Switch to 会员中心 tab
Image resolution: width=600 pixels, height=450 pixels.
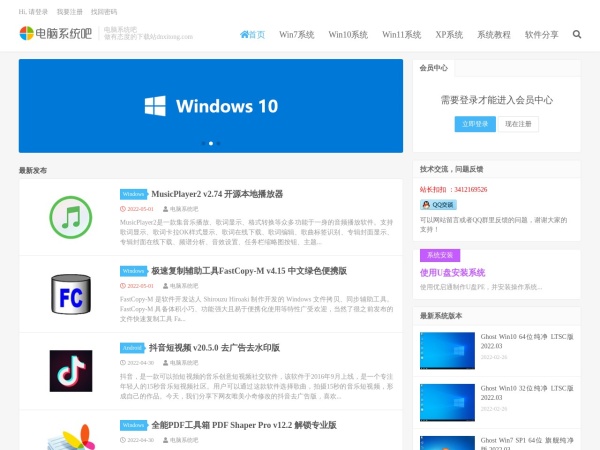click(434, 68)
